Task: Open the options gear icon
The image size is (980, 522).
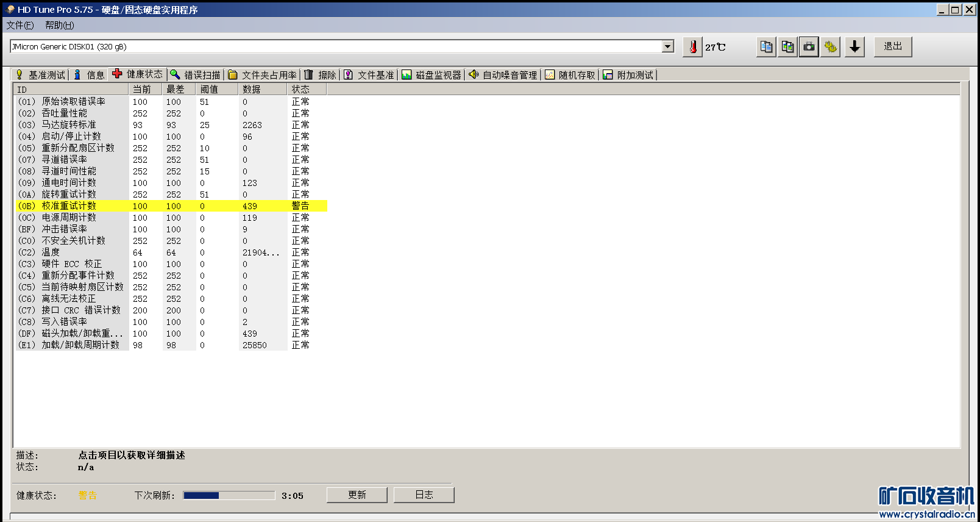Action: (830, 47)
